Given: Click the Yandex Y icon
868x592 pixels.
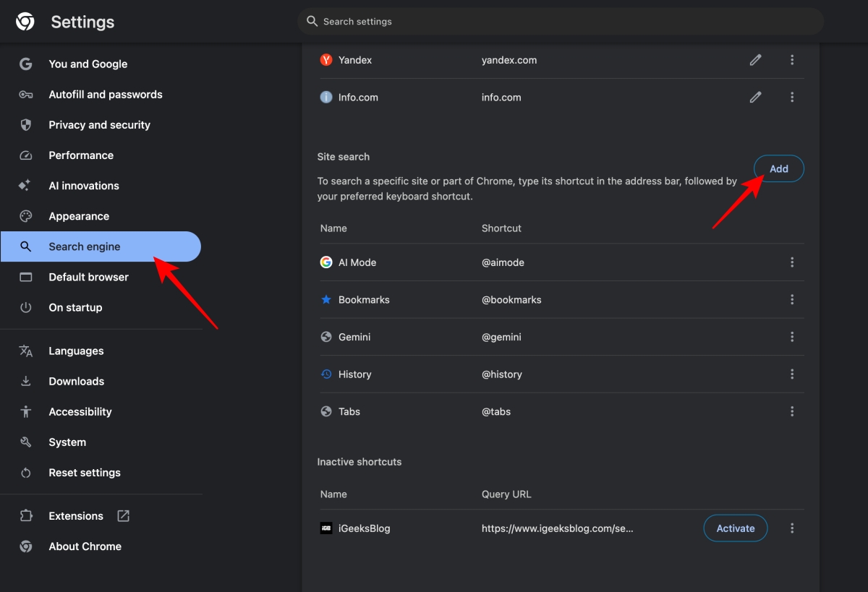Looking at the screenshot, I should point(326,60).
